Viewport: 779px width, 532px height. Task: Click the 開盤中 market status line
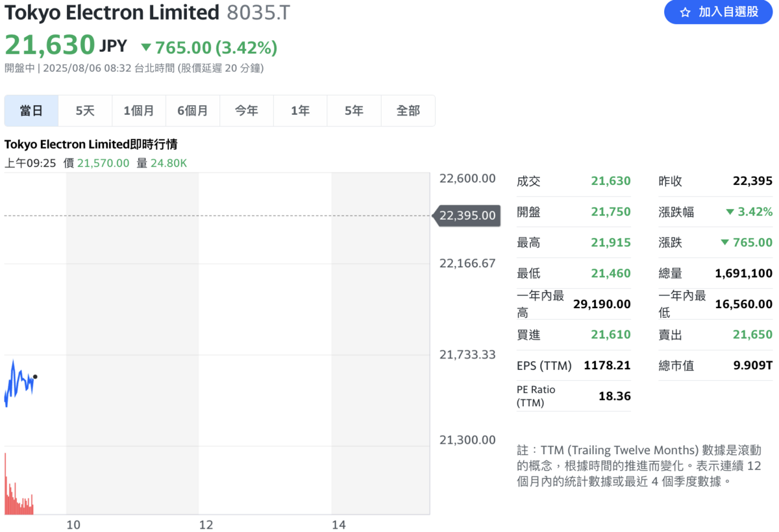tap(134, 68)
